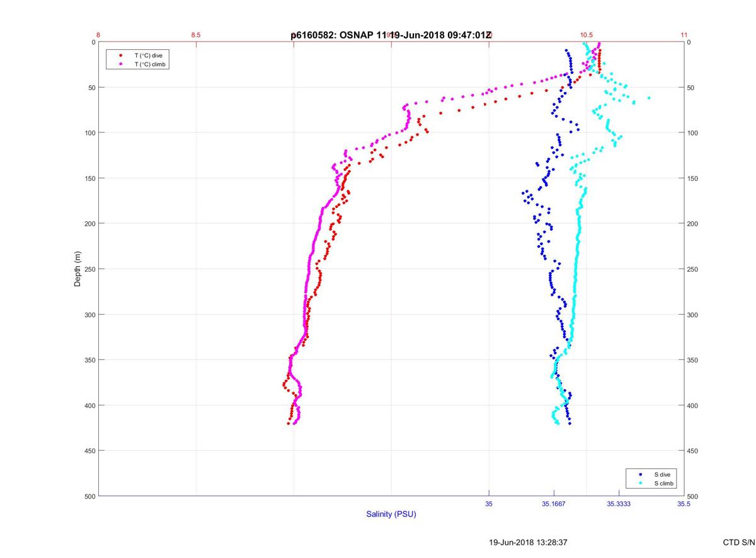Image resolution: width=756 pixels, height=558 pixels.
Task: Click the dark blue marker beside 'S dive'
Action: (x=641, y=474)
